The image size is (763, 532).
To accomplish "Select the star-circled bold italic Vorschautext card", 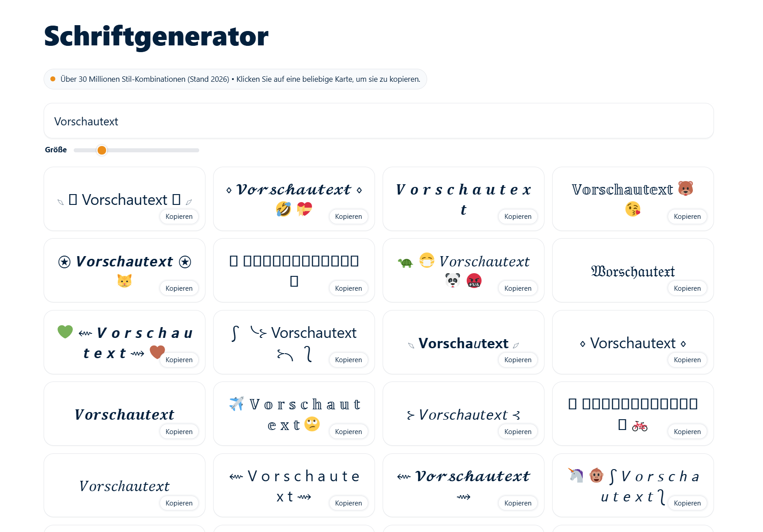I will (125, 270).
